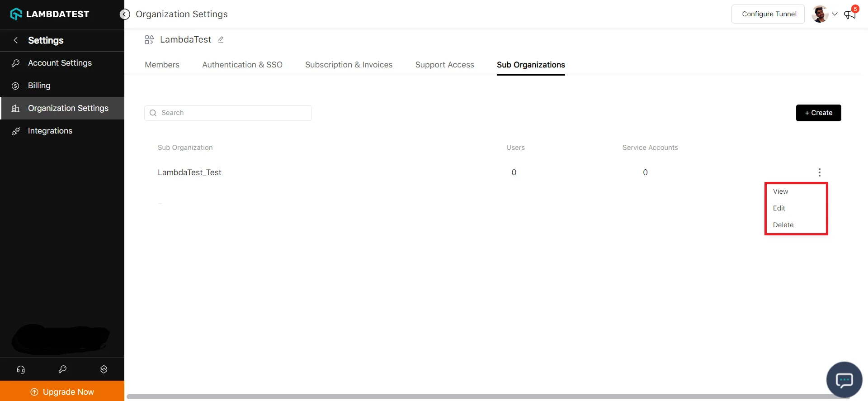Viewport: 868px width, 401px height.
Task: Go back using the Settings arrow
Action: 16,40
